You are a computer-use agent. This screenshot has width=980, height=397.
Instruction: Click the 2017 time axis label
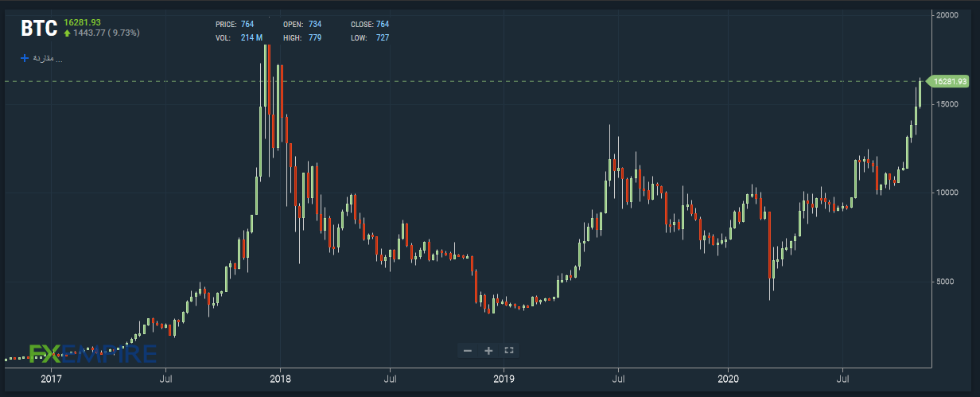pyautogui.click(x=52, y=380)
